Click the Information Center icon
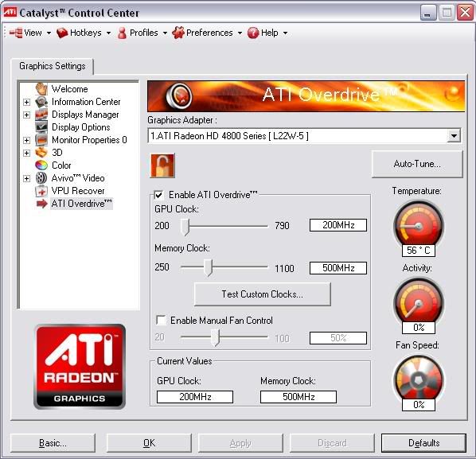The height and width of the screenshot is (459, 476). coord(41,102)
